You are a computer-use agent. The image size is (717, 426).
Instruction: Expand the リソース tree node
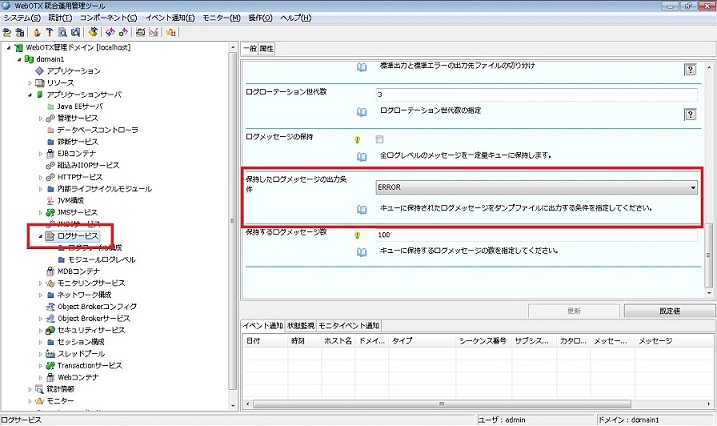30,83
